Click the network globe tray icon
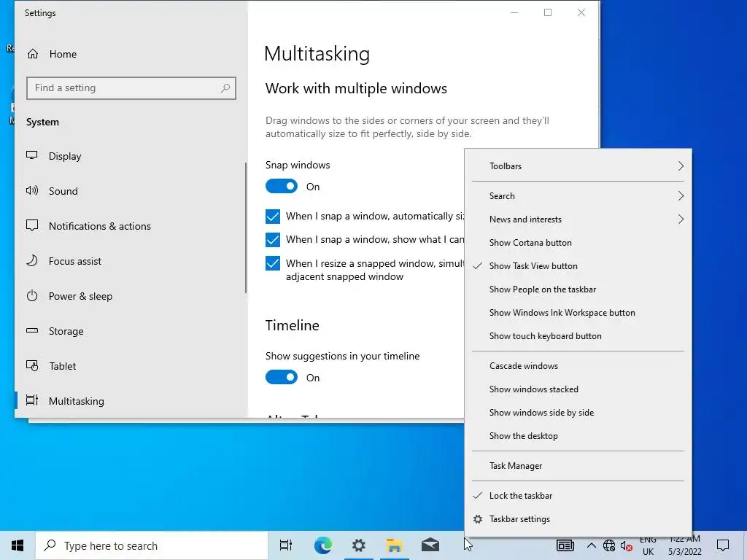Viewport: 747px width, 560px height. [x=609, y=545]
